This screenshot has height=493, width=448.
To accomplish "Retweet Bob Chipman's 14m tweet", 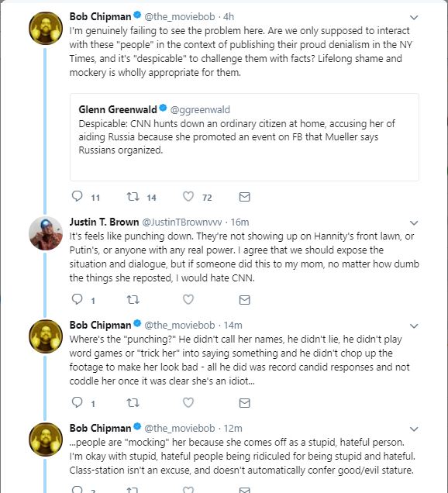I will [133, 402].
